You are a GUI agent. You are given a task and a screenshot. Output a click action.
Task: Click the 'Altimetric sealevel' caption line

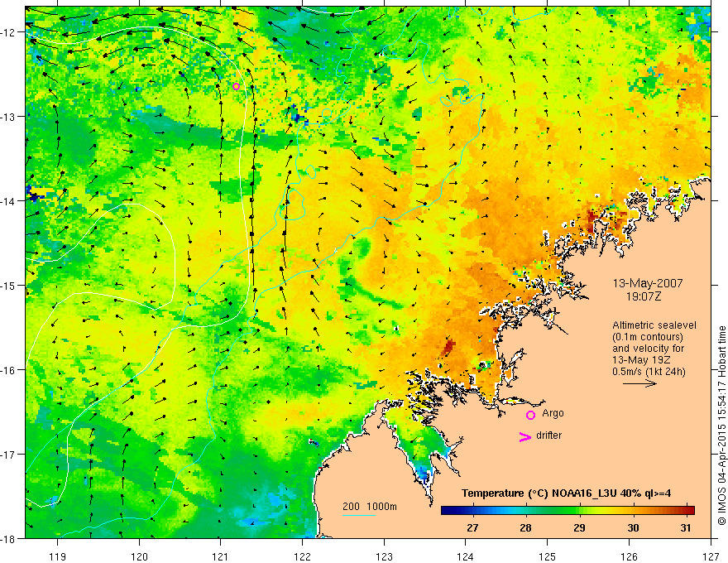[x=654, y=325]
